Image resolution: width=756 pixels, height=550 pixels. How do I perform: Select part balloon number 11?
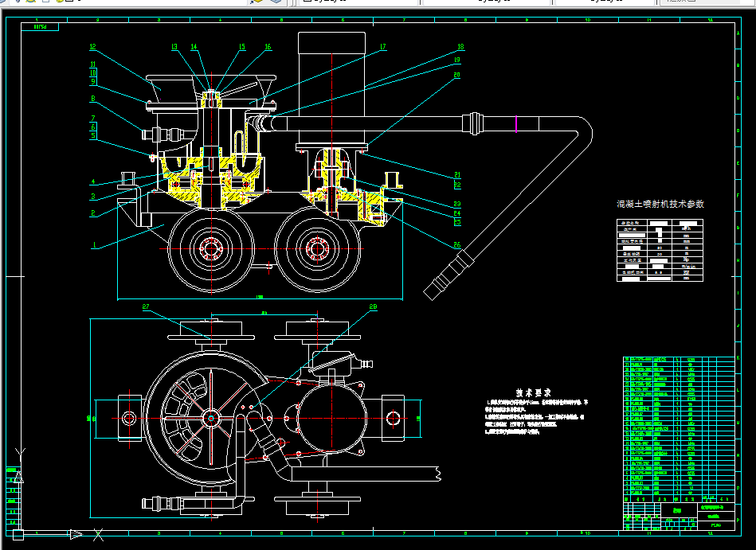[93, 64]
